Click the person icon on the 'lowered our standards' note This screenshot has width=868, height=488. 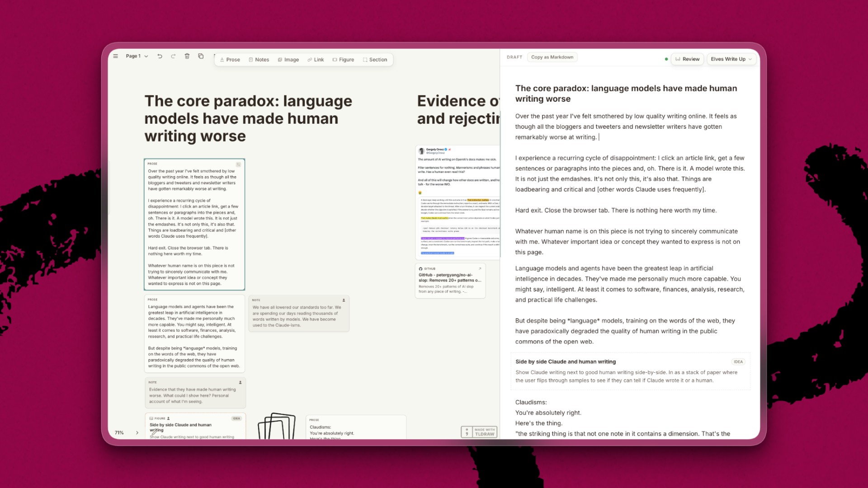pos(344,300)
